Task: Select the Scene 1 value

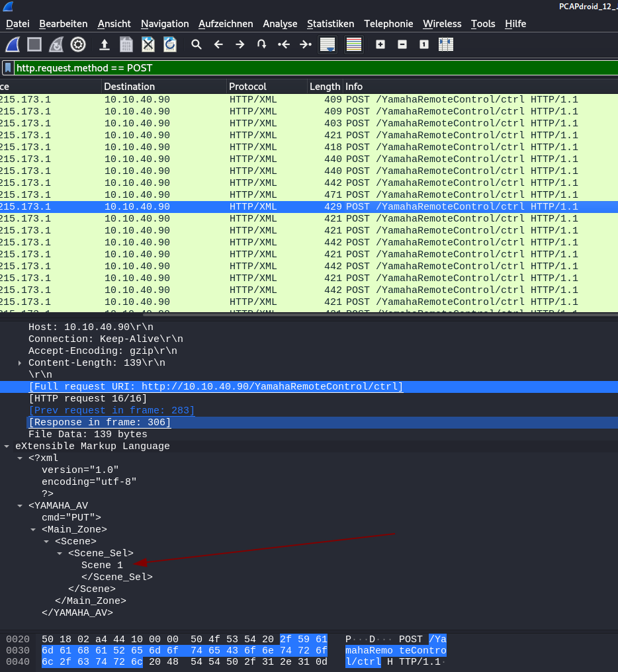Action: (102, 566)
